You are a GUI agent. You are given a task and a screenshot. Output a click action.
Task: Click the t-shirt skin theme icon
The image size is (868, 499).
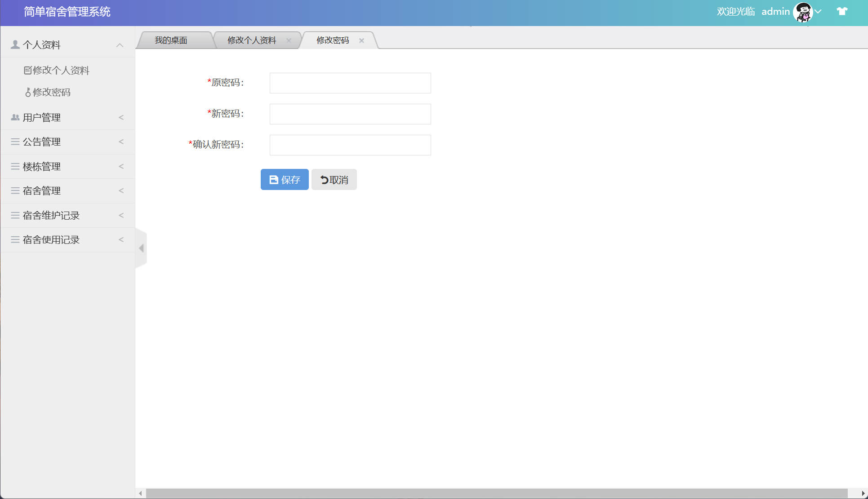(x=841, y=11)
